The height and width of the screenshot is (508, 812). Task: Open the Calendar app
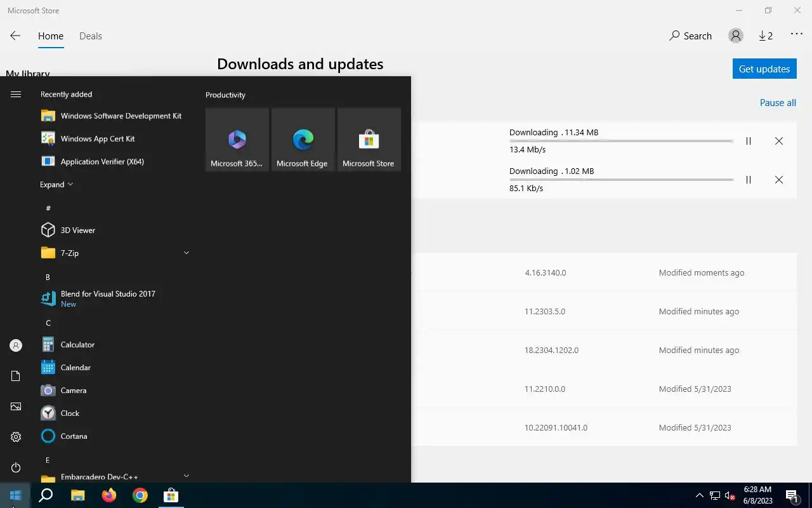coord(114,367)
